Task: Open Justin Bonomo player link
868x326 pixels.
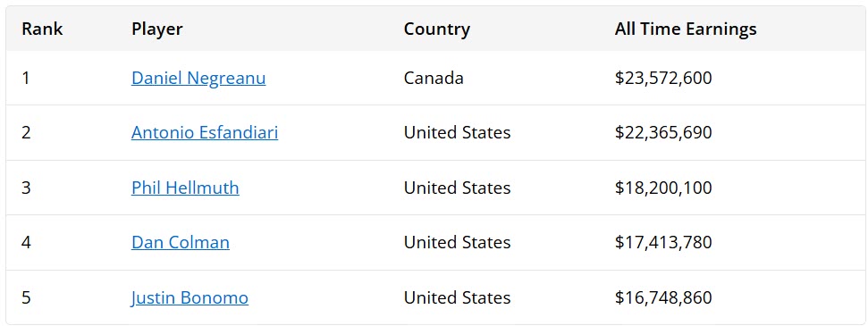Action: pos(190,297)
